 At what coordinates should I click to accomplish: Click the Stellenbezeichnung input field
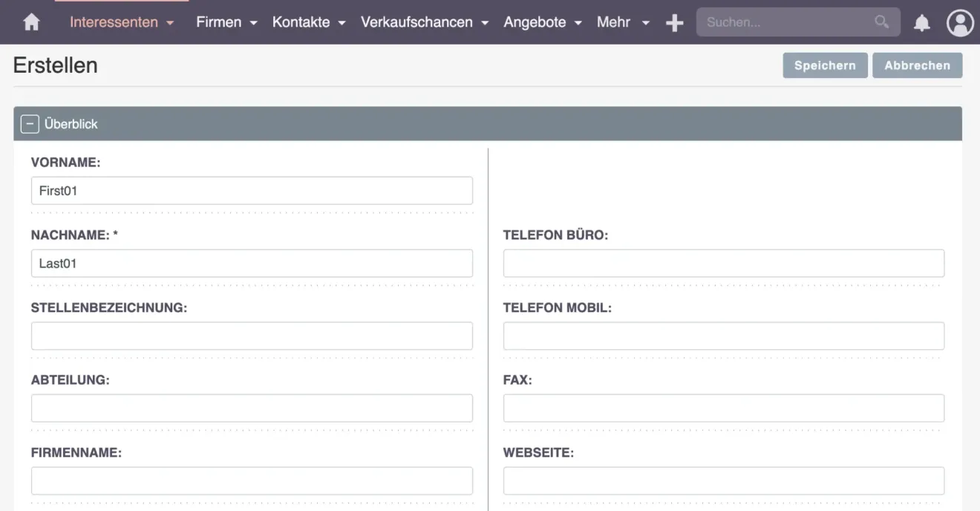point(252,336)
